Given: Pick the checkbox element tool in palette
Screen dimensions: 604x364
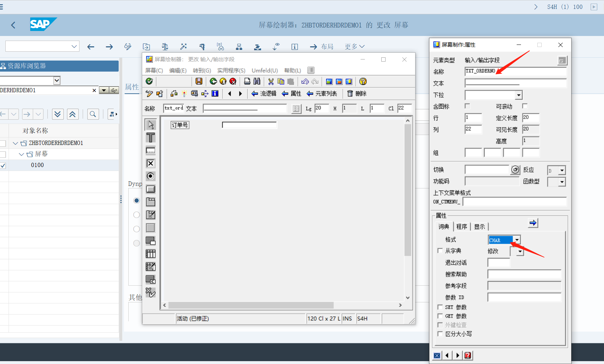Looking at the screenshot, I should (151, 163).
